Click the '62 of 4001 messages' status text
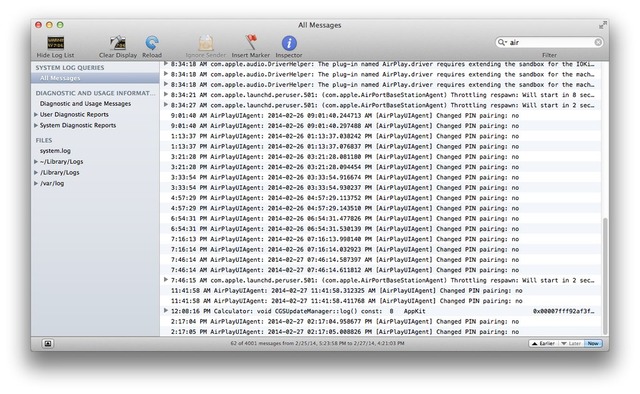 click(317, 343)
